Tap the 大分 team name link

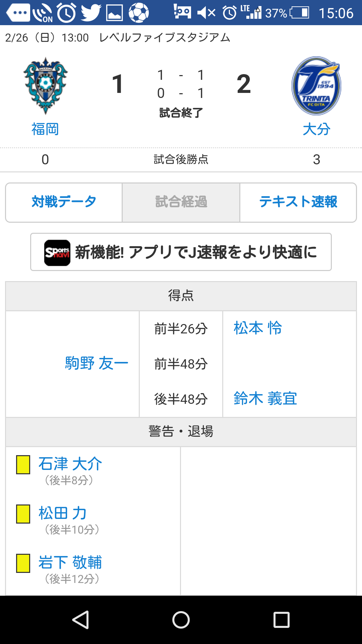point(316,129)
